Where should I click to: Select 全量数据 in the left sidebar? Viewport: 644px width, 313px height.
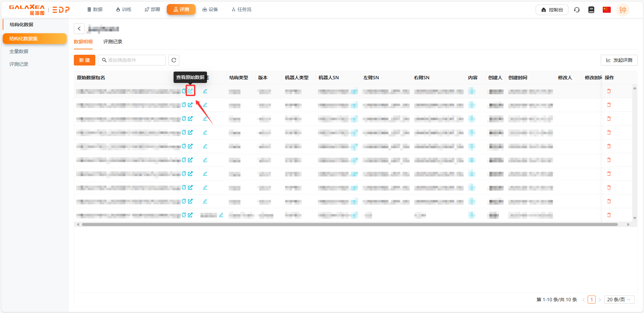point(19,51)
